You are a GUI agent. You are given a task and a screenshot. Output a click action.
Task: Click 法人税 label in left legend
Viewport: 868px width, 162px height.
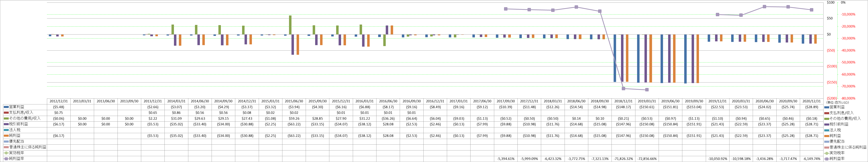click(x=15, y=130)
